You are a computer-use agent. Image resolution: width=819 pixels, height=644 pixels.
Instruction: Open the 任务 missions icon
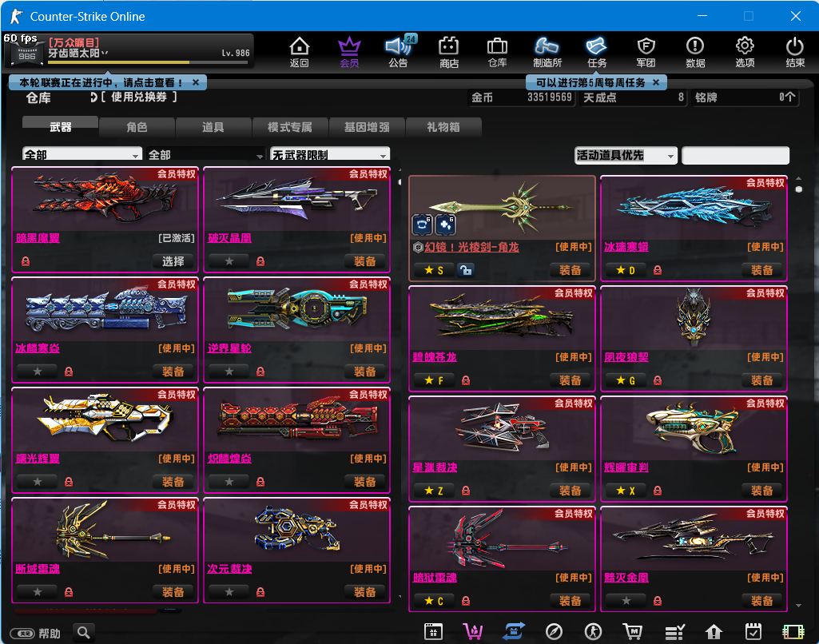click(597, 52)
